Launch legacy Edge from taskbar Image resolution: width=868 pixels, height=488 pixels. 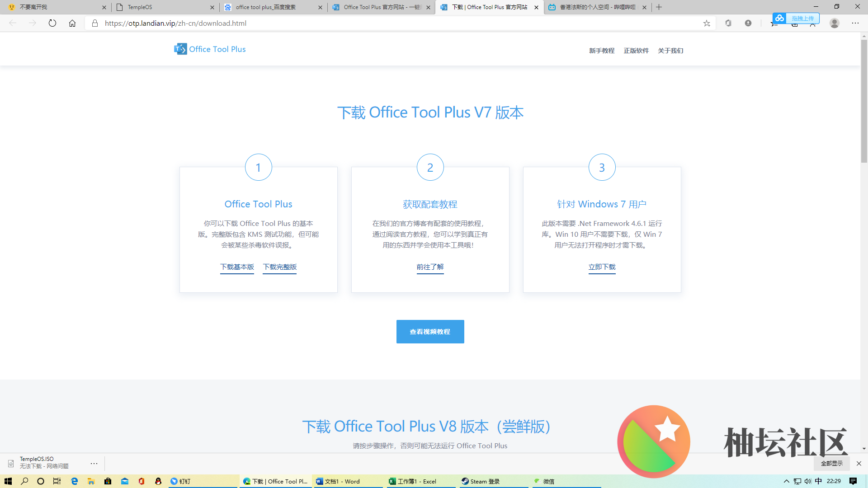tap(75, 481)
